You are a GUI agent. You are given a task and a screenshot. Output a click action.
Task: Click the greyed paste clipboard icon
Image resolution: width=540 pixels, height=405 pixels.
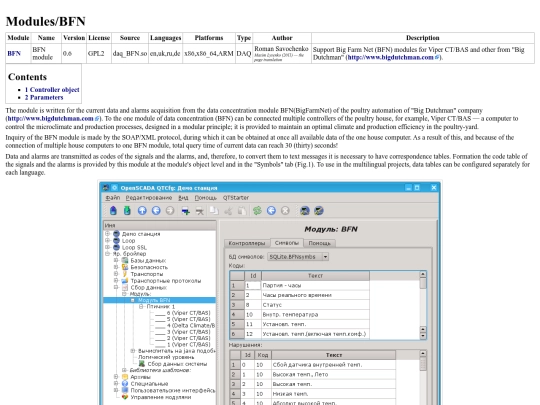242,210
